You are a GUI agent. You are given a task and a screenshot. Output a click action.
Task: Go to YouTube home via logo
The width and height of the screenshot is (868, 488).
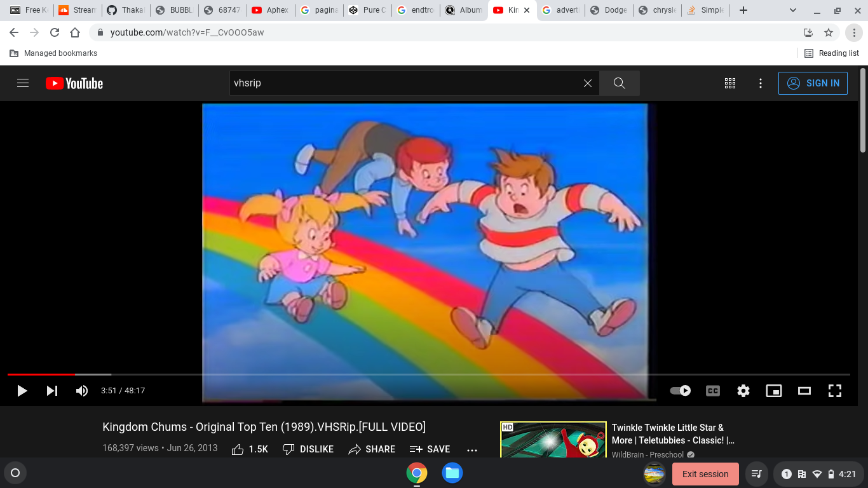click(74, 83)
